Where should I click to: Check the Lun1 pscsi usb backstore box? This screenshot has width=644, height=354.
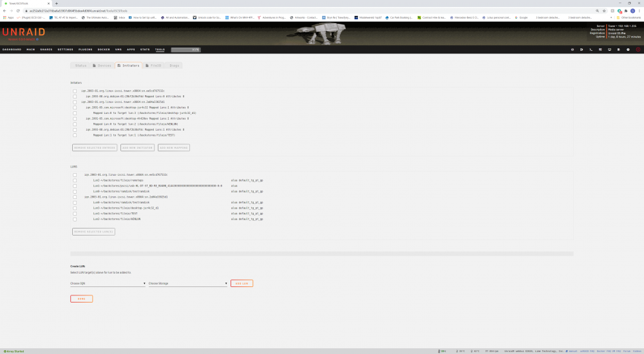tap(75, 186)
